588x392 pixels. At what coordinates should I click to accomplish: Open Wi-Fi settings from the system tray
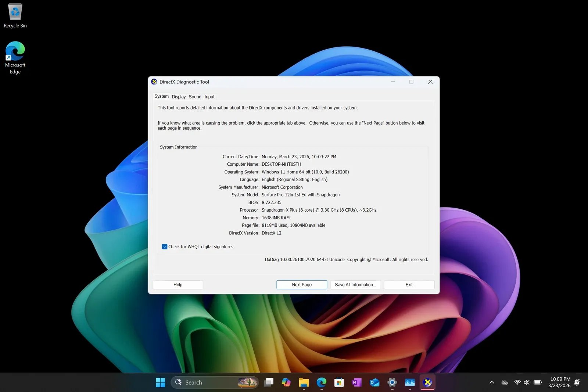click(x=517, y=382)
